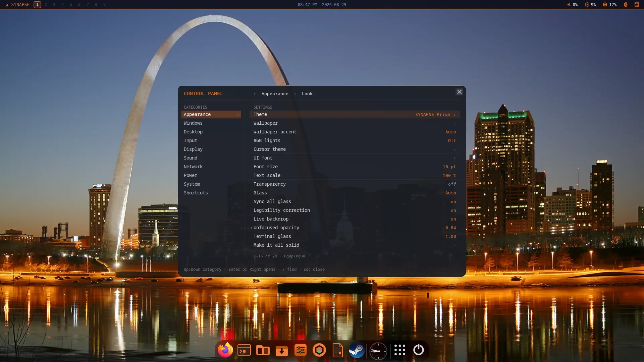Image resolution: width=644 pixels, height=362 pixels.
Task: Open the Make it all solid option
Action: 355,245
